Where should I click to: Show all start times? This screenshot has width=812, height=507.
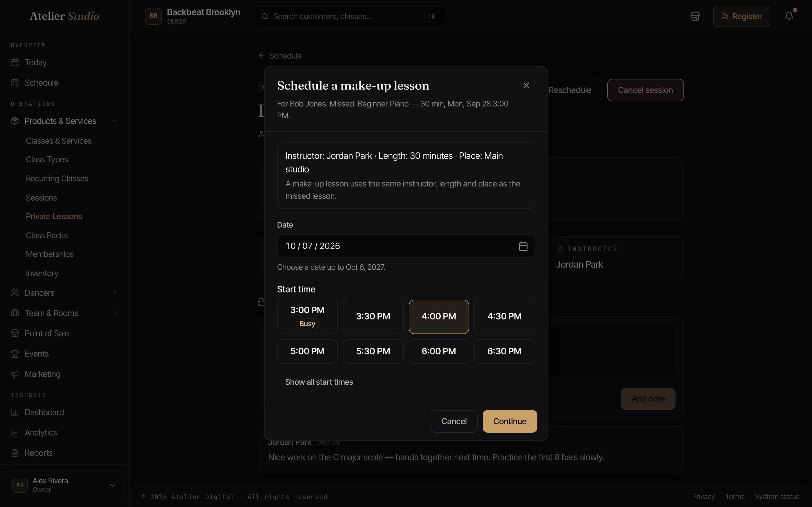319,382
